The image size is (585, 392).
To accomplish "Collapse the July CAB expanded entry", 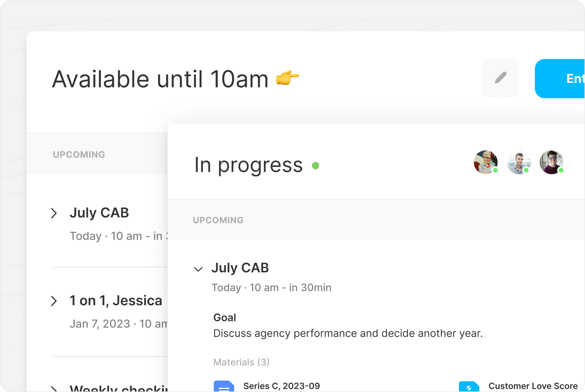I will pyautogui.click(x=198, y=268).
